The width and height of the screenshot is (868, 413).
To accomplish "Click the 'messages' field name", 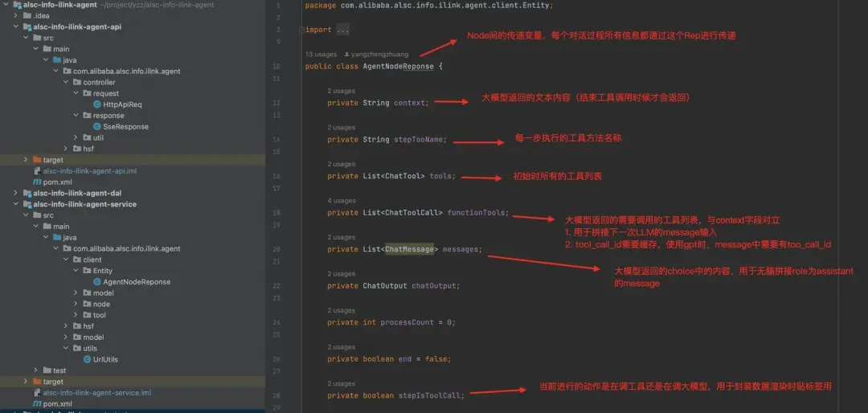I will [x=460, y=249].
